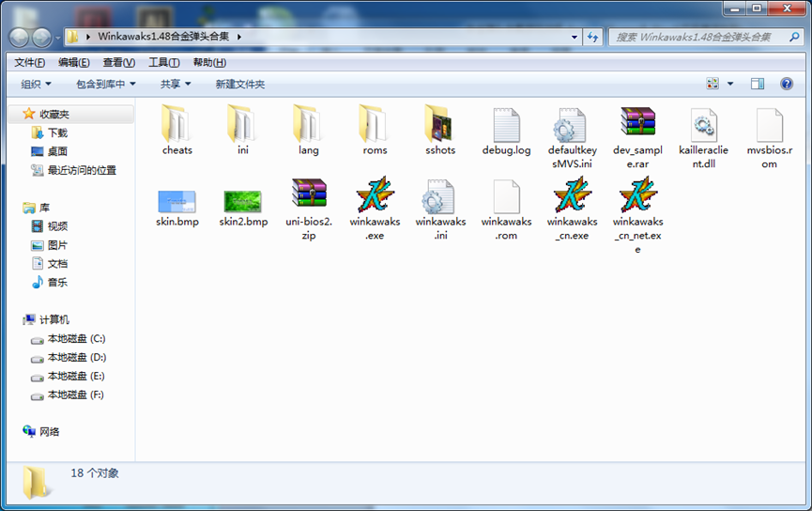Toggle the preview pane button

(x=758, y=84)
